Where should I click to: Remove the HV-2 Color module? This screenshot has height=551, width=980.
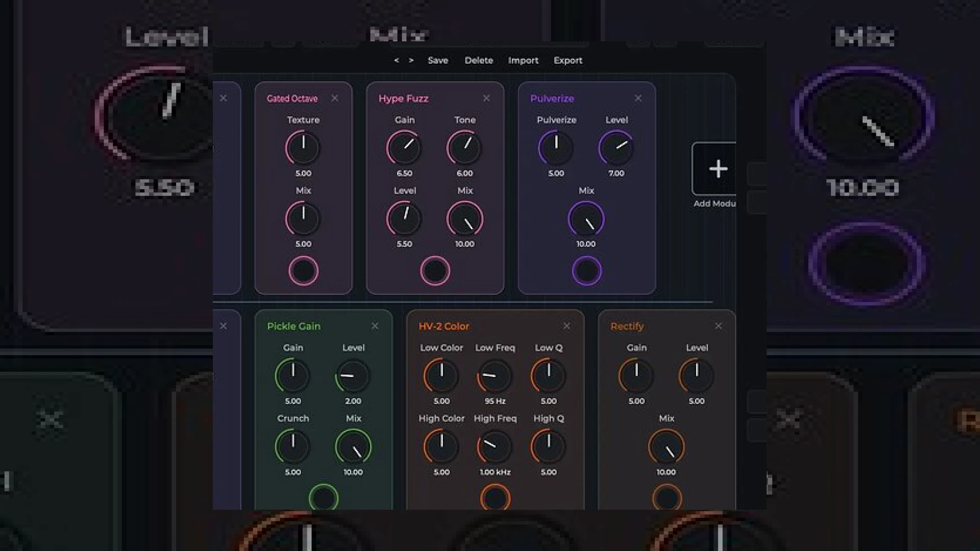click(x=567, y=326)
